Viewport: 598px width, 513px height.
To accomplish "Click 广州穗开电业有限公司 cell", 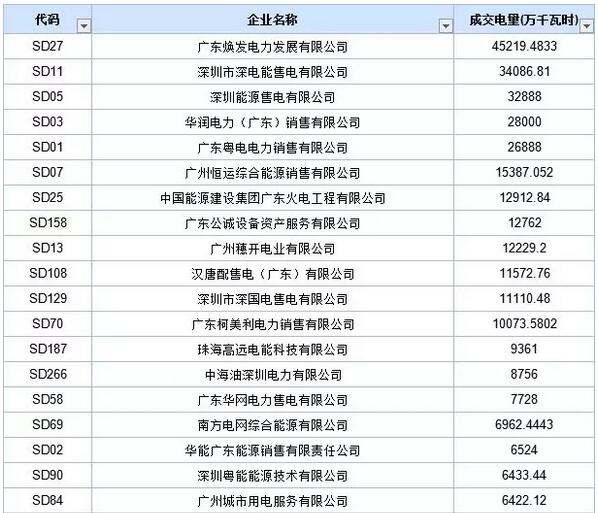I will (x=272, y=248).
